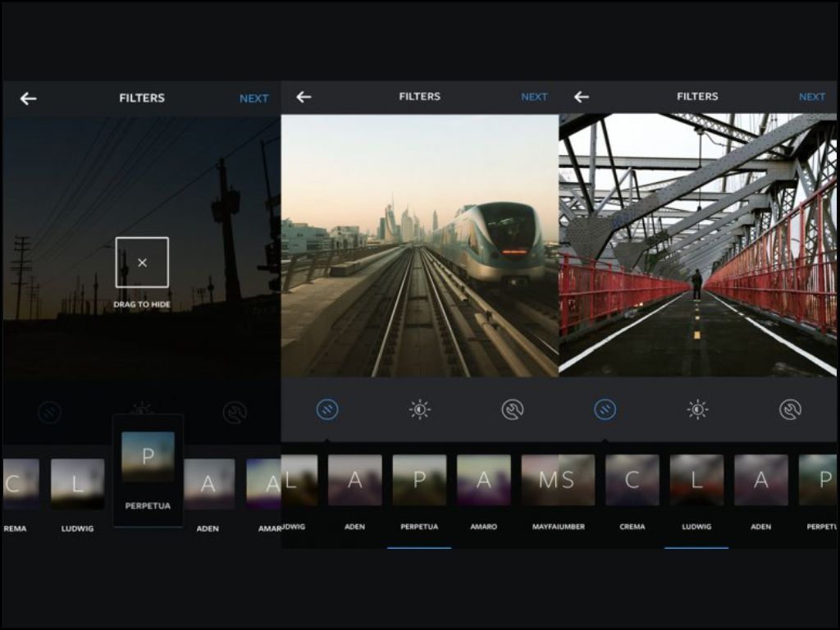This screenshot has width=840, height=630.
Task: Tap AMARO label in middle screen
Action: (x=484, y=527)
